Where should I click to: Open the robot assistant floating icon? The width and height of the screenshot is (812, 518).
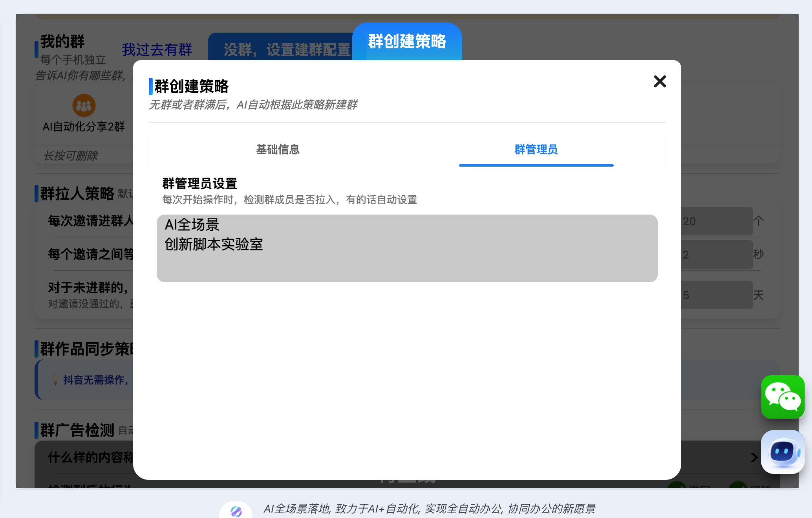pos(783,452)
